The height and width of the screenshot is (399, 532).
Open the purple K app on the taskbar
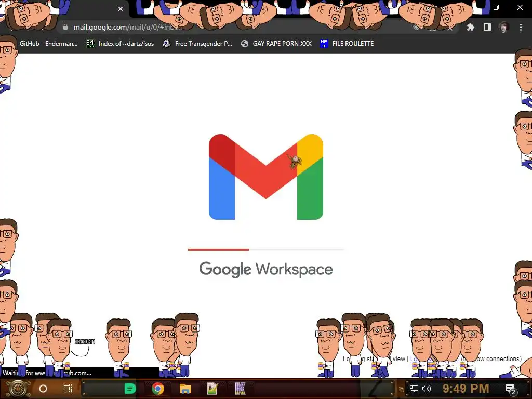click(240, 389)
